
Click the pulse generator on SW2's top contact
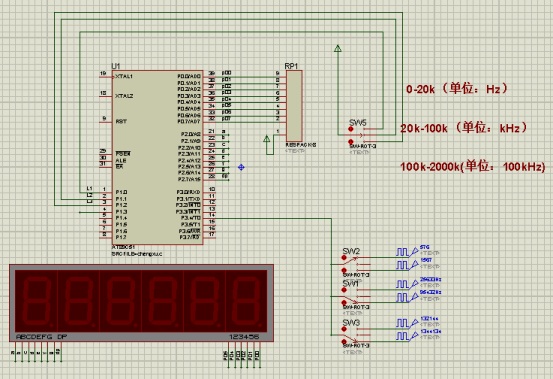tap(406, 252)
